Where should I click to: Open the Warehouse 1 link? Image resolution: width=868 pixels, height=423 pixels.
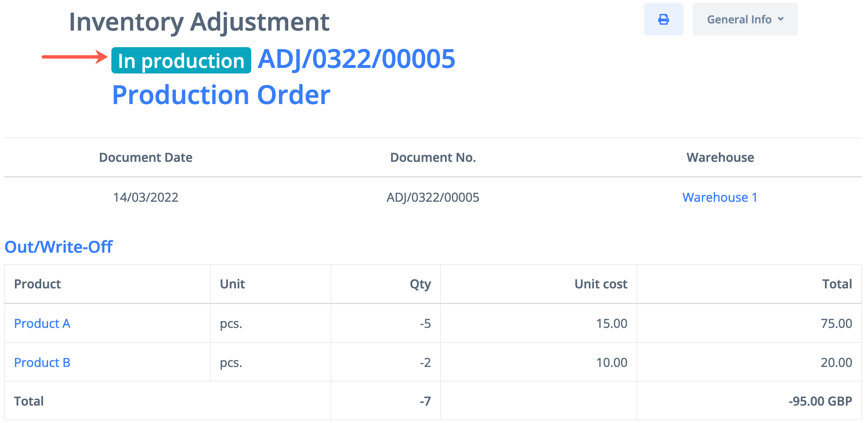(720, 197)
